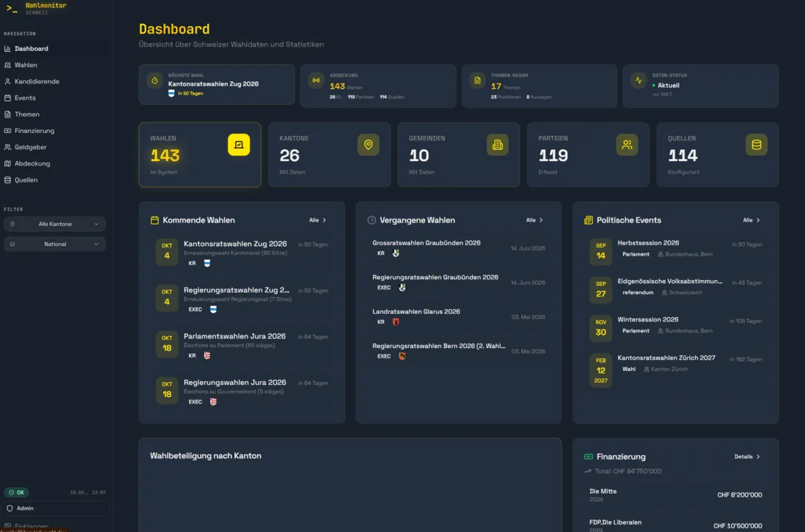Open Kantonsratswahlen Zug 2026 in Kommende Wahlen
Screen dimensions: 805x532
click(242, 253)
